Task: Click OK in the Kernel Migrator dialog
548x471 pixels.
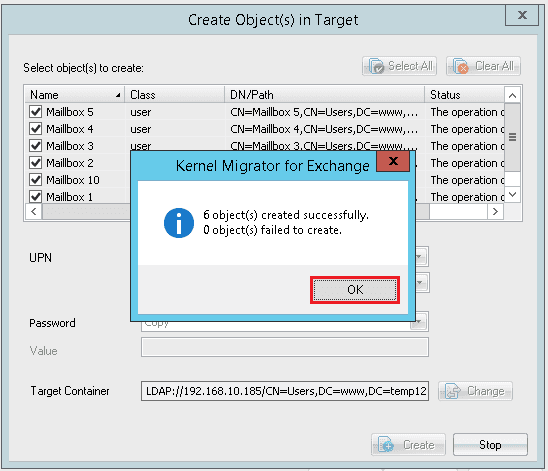Action: [355, 290]
